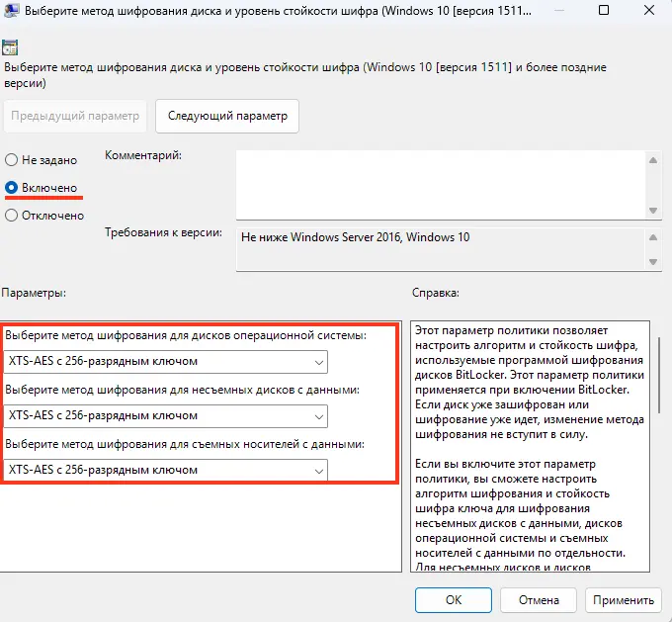Expand encryption dropdown for fixed data drives (несъемных)
The image size is (672, 622).
click(166, 415)
